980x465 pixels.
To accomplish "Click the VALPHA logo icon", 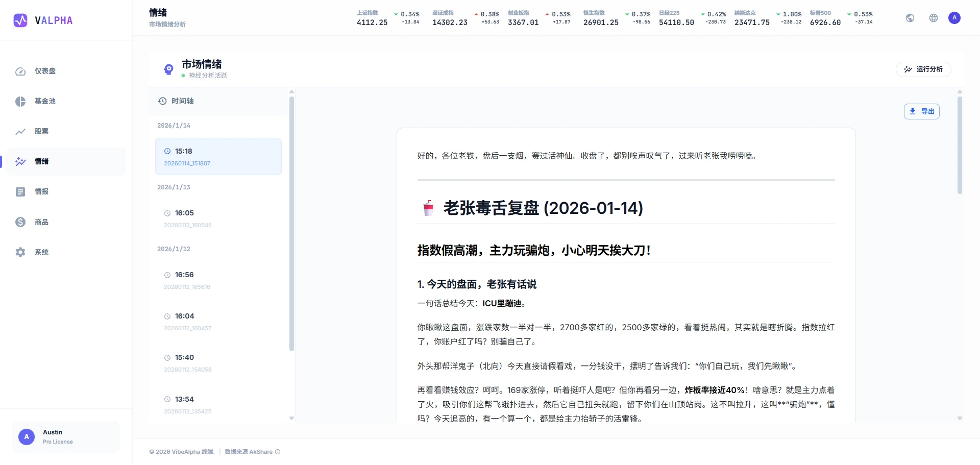I will click(20, 20).
